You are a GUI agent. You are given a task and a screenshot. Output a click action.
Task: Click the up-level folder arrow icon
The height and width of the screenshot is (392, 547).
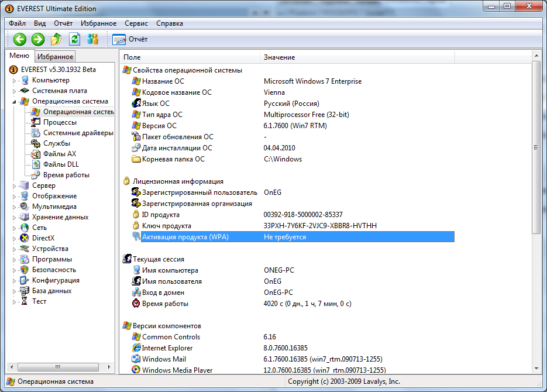[x=56, y=39]
